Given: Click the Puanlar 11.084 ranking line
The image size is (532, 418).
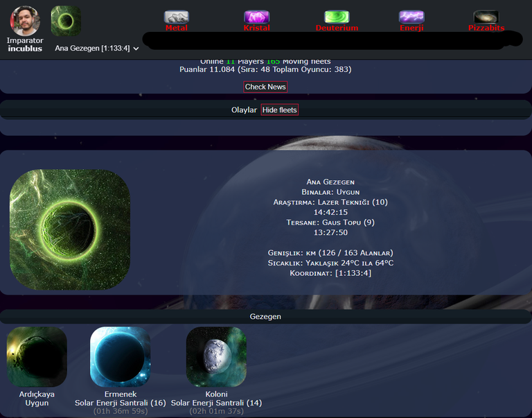Looking at the screenshot, I should pyautogui.click(x=265, y=69).
